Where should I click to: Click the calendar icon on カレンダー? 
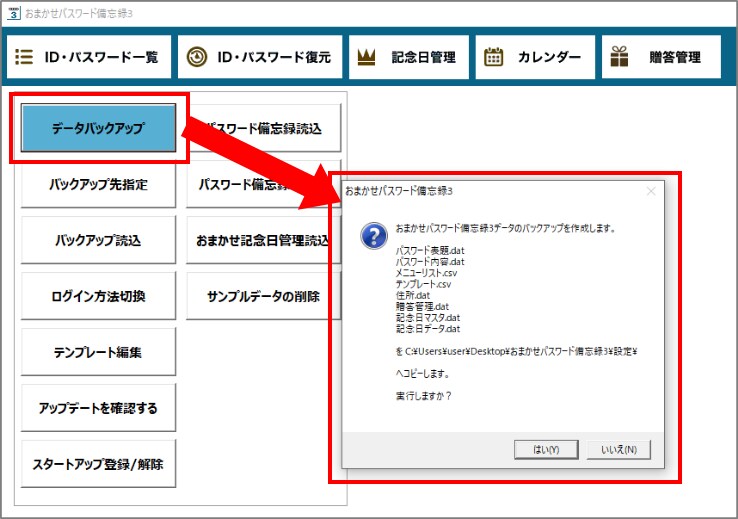coord(493,57)
